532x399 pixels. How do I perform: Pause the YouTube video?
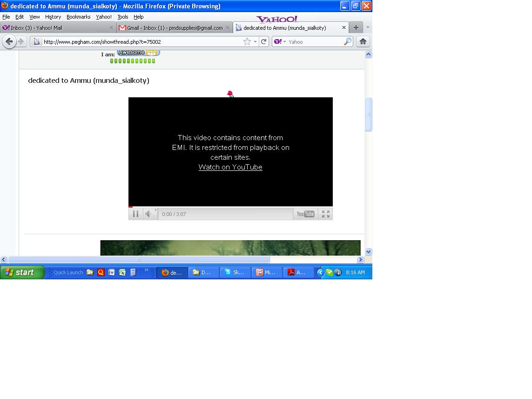click(135, 214)
